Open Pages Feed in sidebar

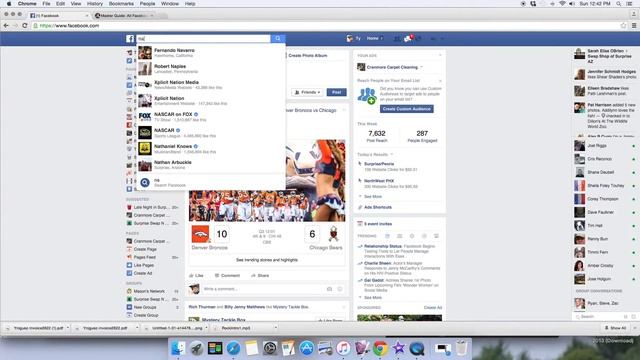point(144,257)
